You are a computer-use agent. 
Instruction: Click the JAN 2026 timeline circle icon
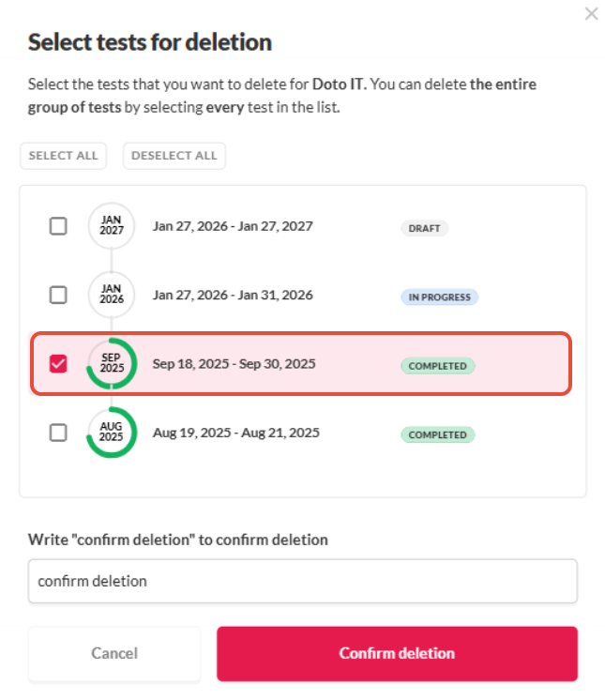[112, 295]
